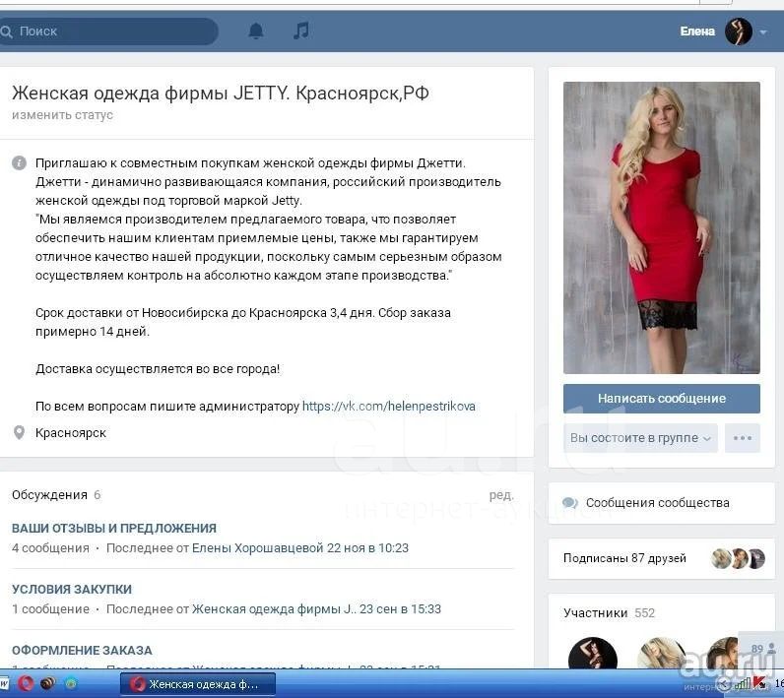Open Елена profile avatar in header
The height and width of the screenshot is (698, 784).
(739, 32)
